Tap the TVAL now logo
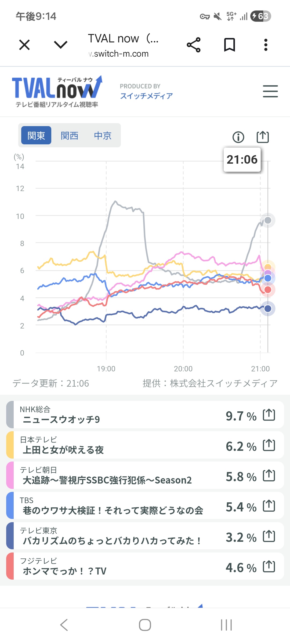 pyautogui.click(x=57, y=91)
